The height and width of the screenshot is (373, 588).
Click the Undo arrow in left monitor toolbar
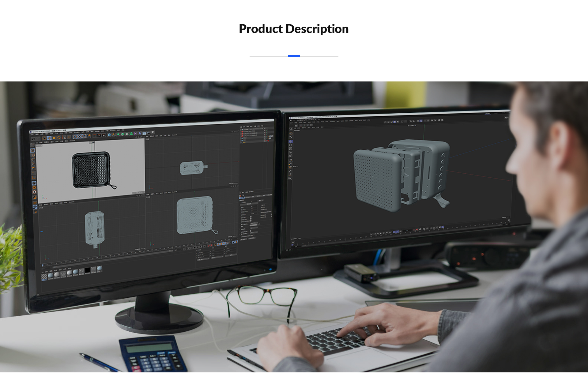[33, 139]
